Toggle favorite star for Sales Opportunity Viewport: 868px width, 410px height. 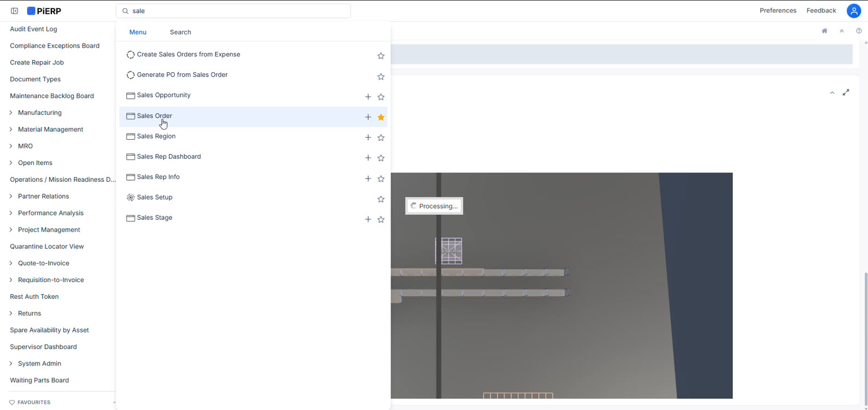(x=381, y=97)
